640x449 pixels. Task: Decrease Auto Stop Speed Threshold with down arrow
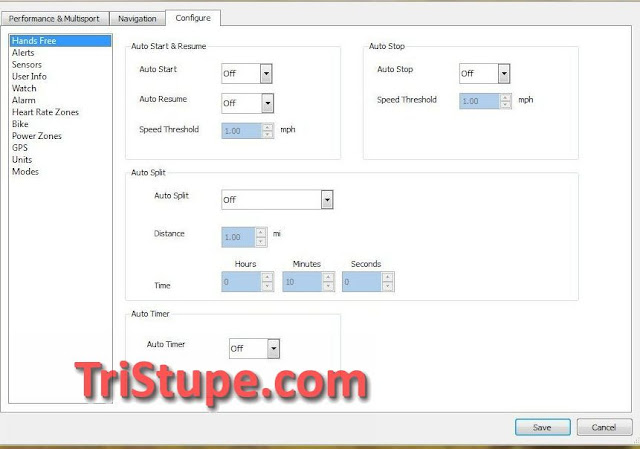506,105
